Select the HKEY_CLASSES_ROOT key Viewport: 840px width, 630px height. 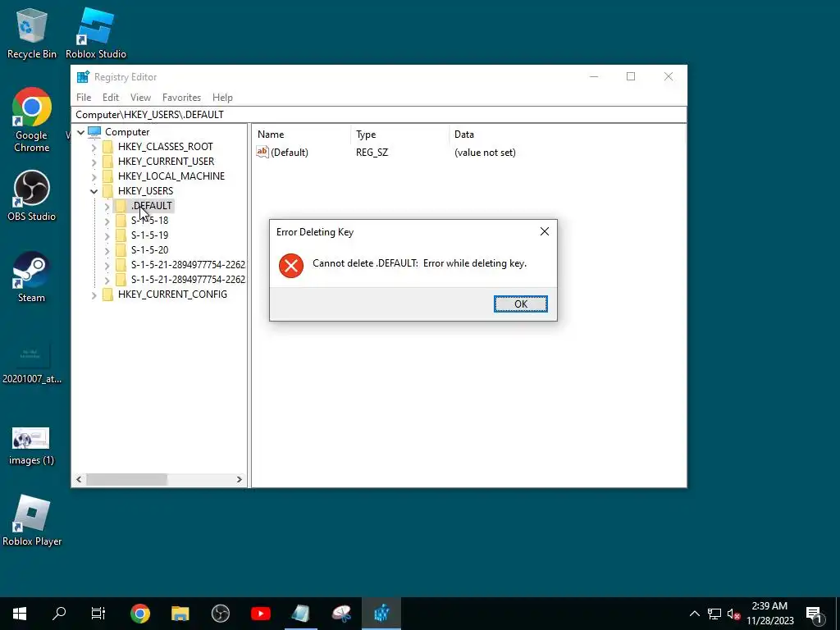165,147
